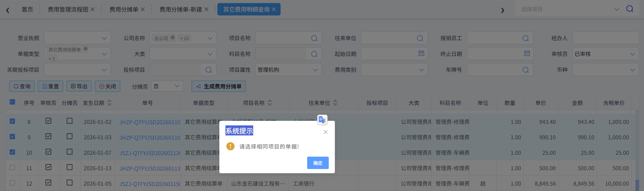Open the 费用分摊单 tab
This screenshot has width=644, height=191.
point(124,9)
